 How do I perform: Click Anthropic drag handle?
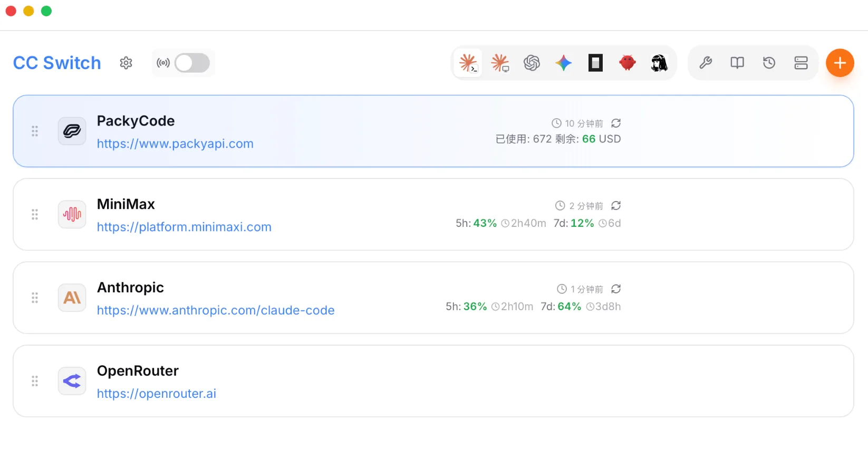(x=35, y=298)
